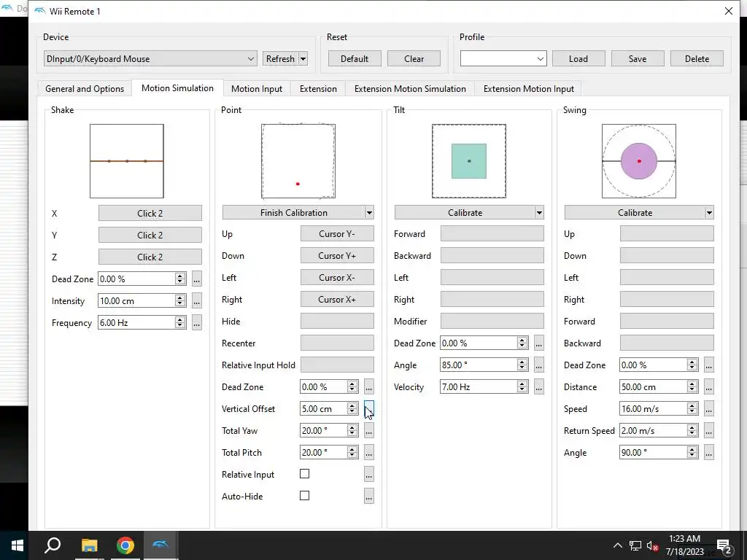Image resolution: width=747 pixels, height=560 pixels.
Task: Expand Point Finish Calibration arrow menu
Action: pos(369,213)
